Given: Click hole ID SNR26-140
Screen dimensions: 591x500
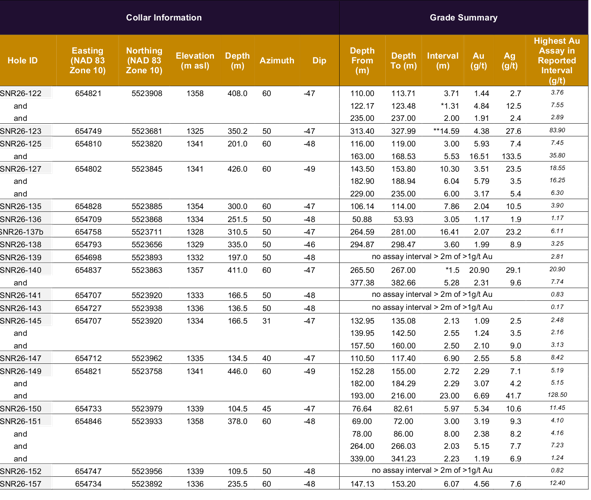Looking at the screenshot, I should [21, 270].
